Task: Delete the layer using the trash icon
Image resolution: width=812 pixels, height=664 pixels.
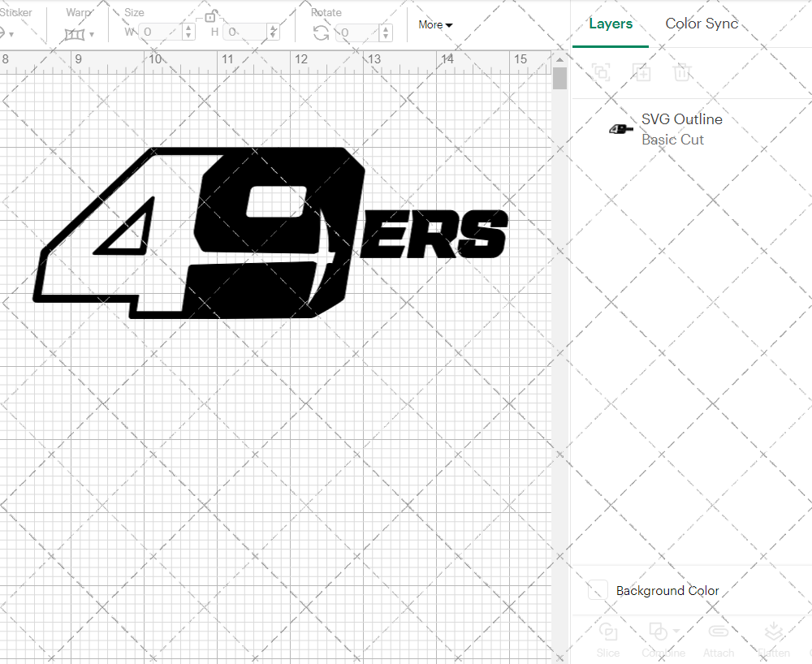Action: coord(682,72)
